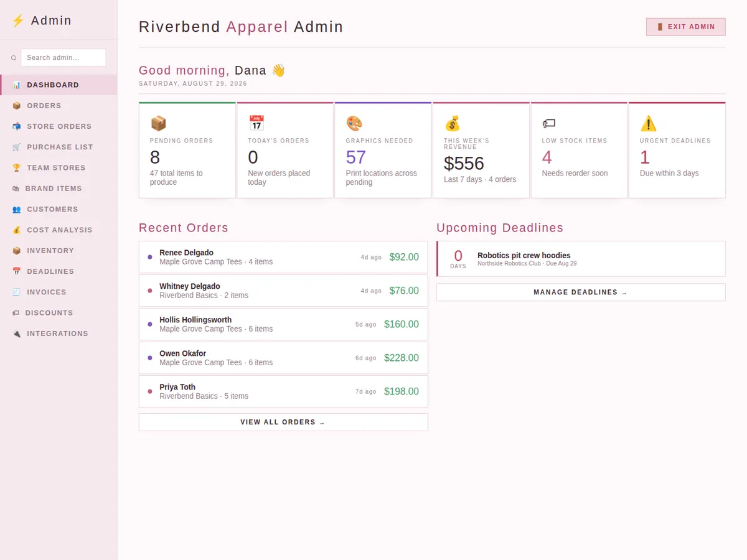Screen dimensions: 747x560
Task: Click the Low Stock Items value 4
Action: pos(547,157)
